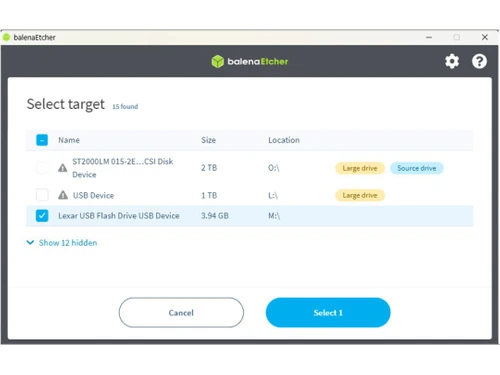Click the 2 TB size value
Screen dimensions: 500x375
tap(209, 168)
